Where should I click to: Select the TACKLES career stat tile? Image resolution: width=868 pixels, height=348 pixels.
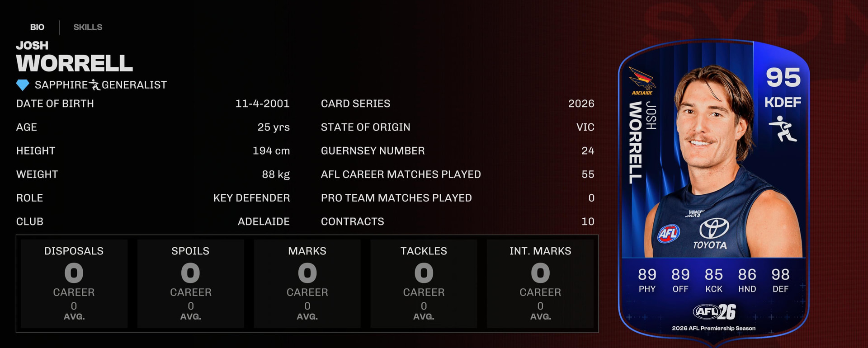pos(424,283)
